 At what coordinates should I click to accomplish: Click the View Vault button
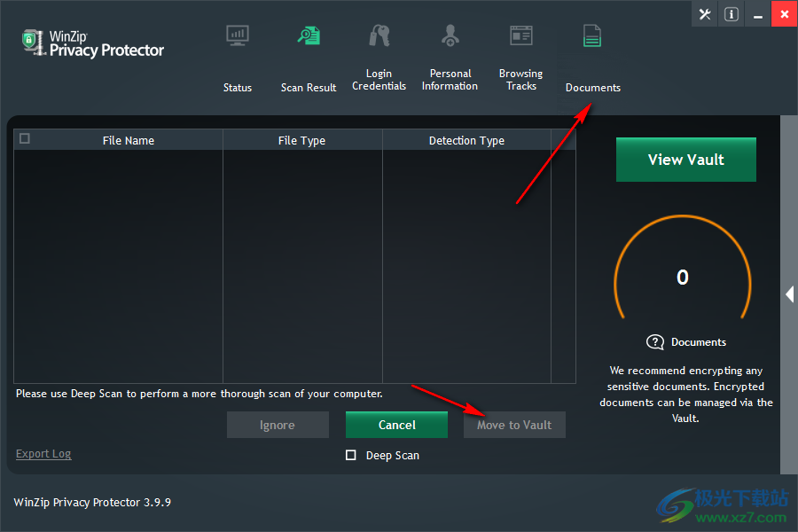(686, 160)
